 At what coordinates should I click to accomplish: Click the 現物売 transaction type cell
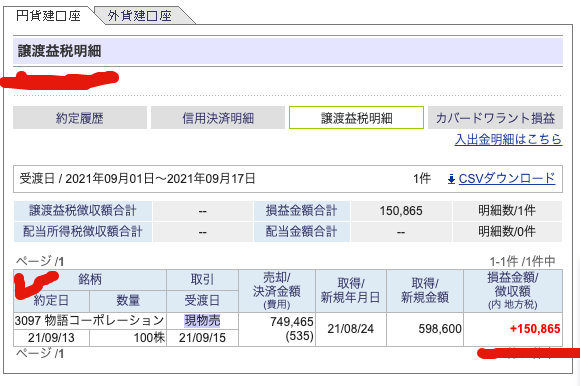point(202,321)
